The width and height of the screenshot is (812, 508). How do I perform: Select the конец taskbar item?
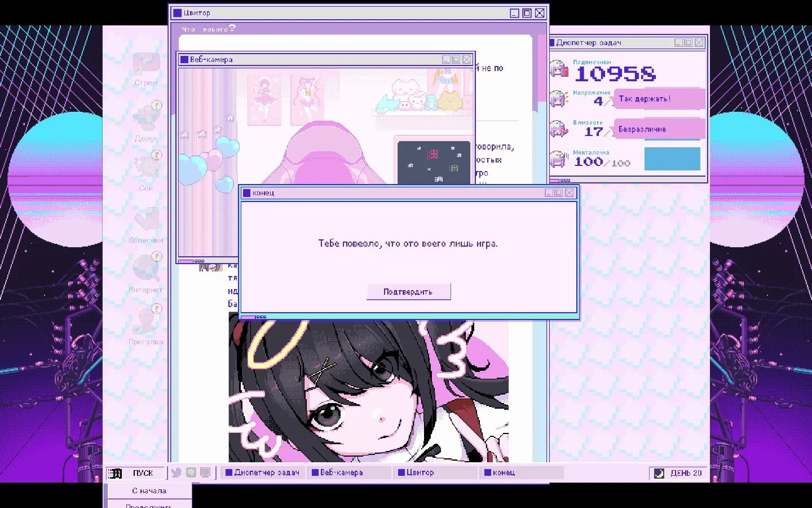(x=521, y=473)
